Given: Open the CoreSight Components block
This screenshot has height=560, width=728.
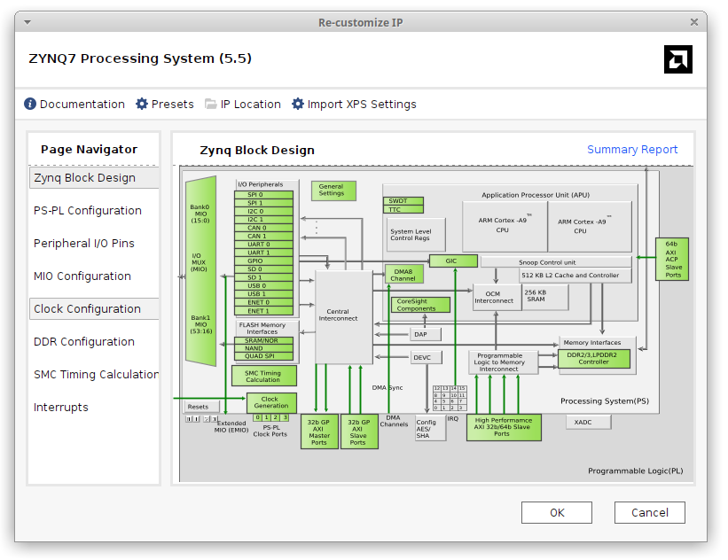Looking at the screenshot, I should (420, 304).
